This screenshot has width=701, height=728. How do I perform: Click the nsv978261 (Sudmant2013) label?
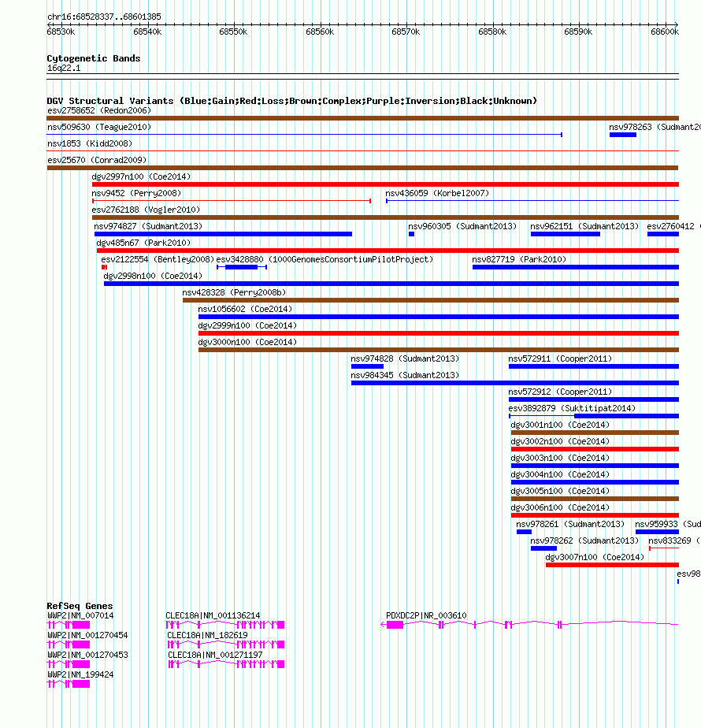tap(570, 524)
